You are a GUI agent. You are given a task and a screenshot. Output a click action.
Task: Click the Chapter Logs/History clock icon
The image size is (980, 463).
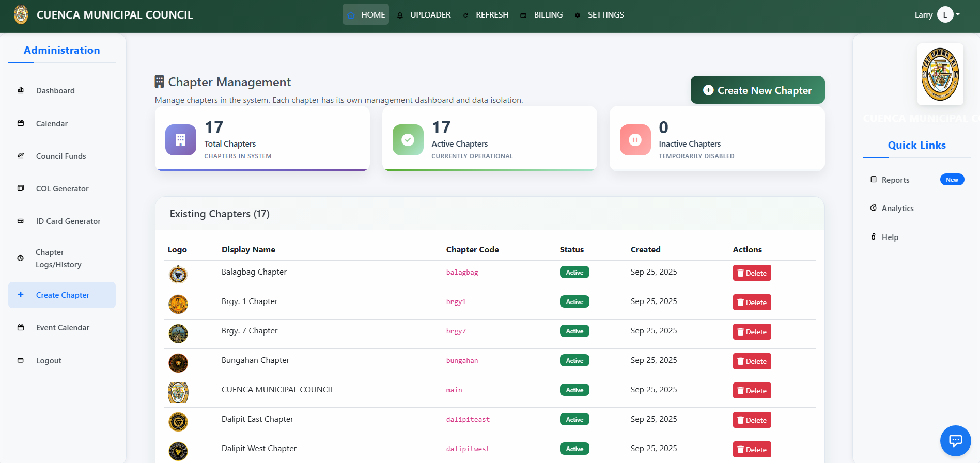21,258
